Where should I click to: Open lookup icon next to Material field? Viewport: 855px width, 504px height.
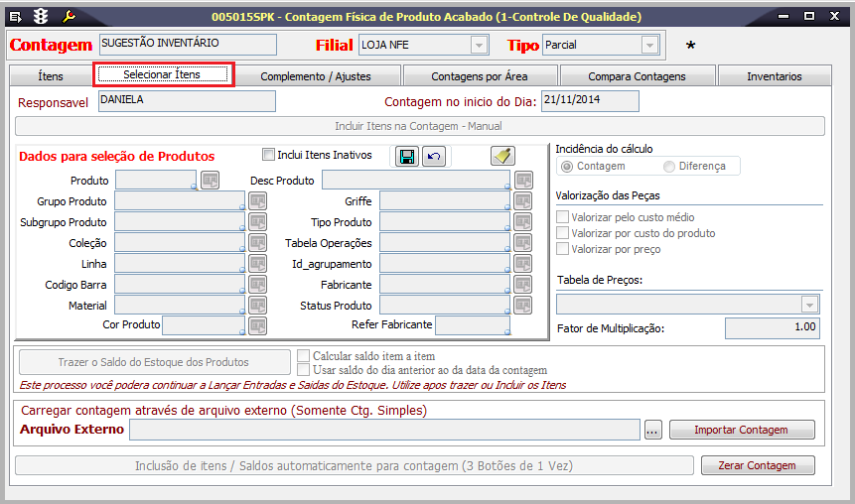point(258,306)
